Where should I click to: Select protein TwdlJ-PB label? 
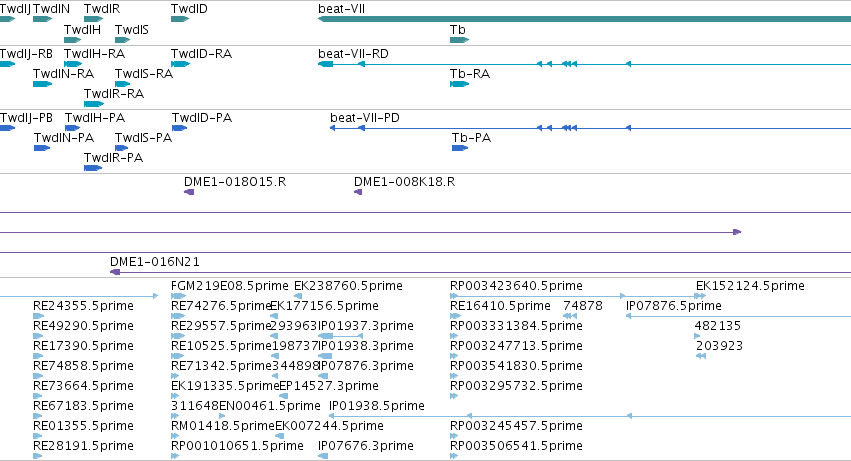(26, 118)
